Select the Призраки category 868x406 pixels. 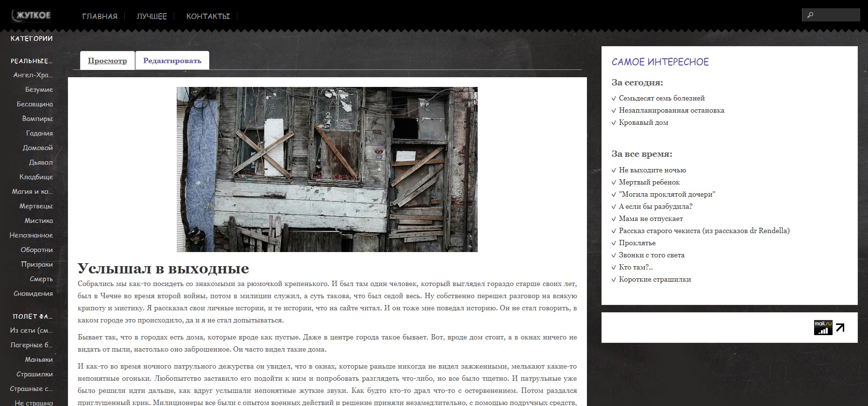(37, 264)
